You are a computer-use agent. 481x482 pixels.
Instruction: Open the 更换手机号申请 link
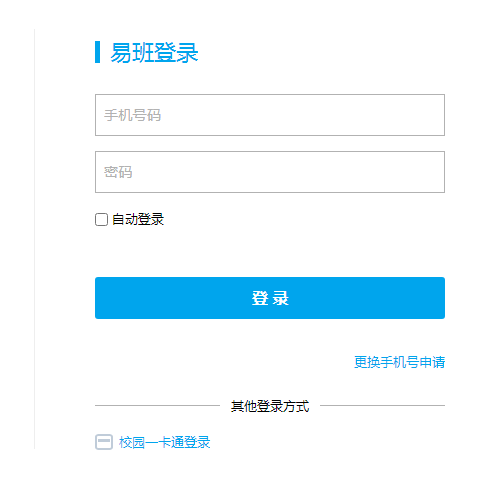tap(399, 362)
